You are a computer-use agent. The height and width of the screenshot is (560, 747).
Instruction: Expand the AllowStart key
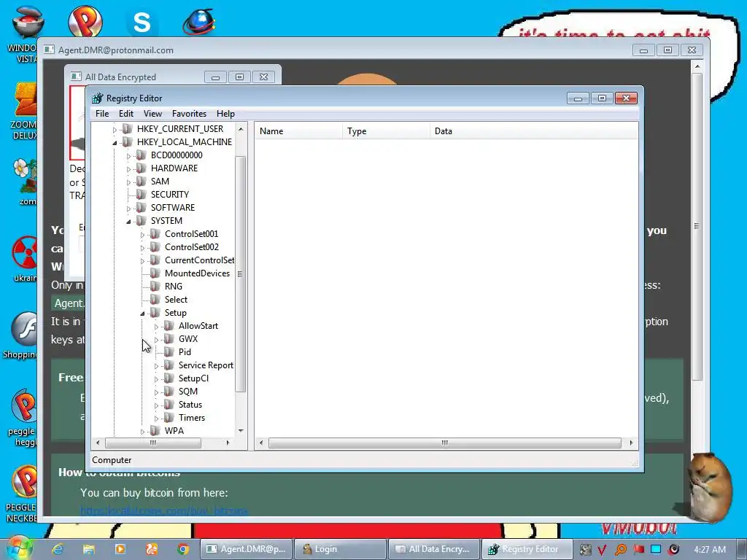156,327
